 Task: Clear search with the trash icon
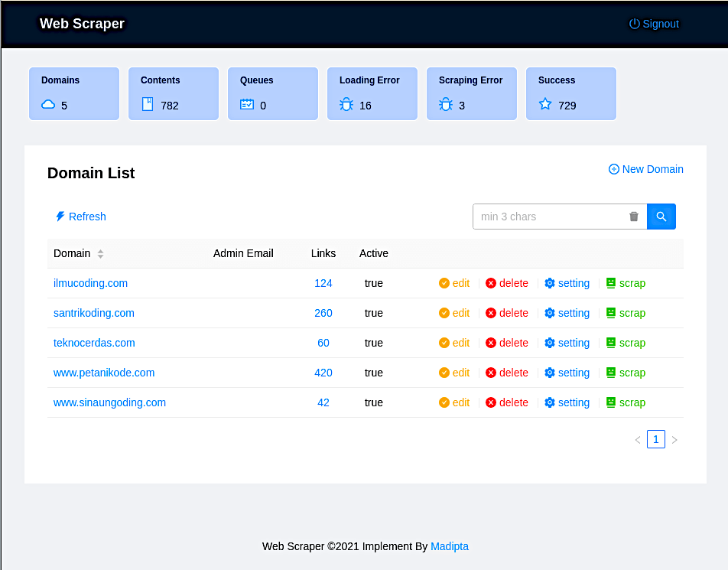tap(633, 217)
